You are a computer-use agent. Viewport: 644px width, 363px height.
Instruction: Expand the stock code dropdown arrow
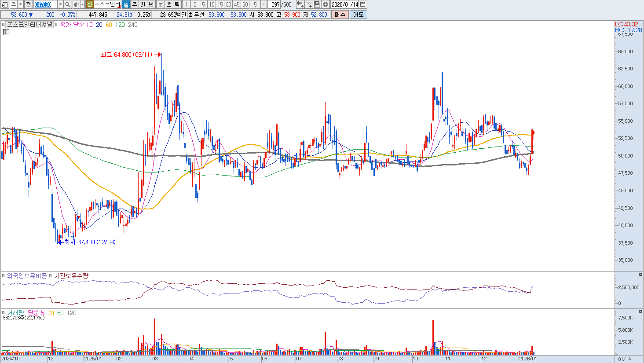point(60,4)
